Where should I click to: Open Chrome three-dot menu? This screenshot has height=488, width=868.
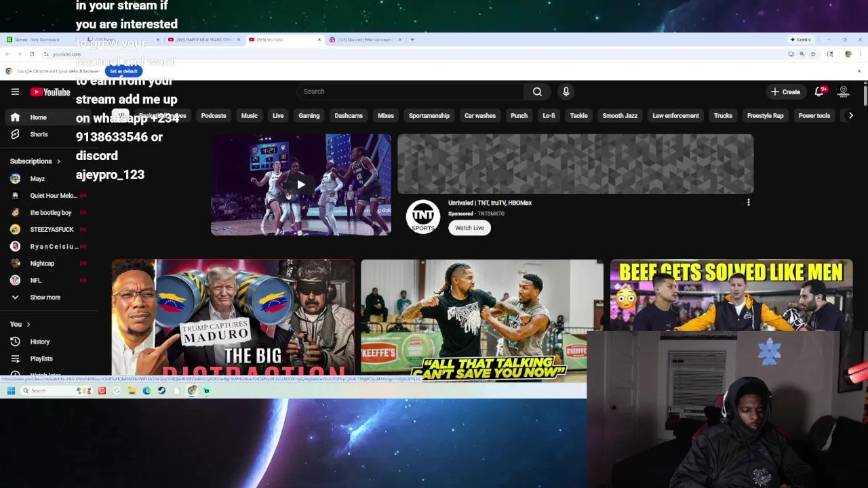(x=860, y=54)
